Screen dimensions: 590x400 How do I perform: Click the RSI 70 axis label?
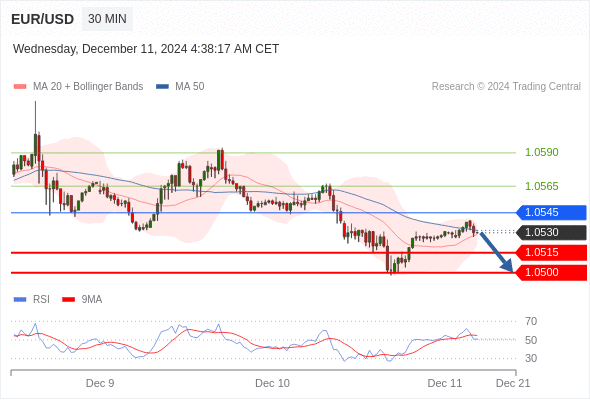531,321
